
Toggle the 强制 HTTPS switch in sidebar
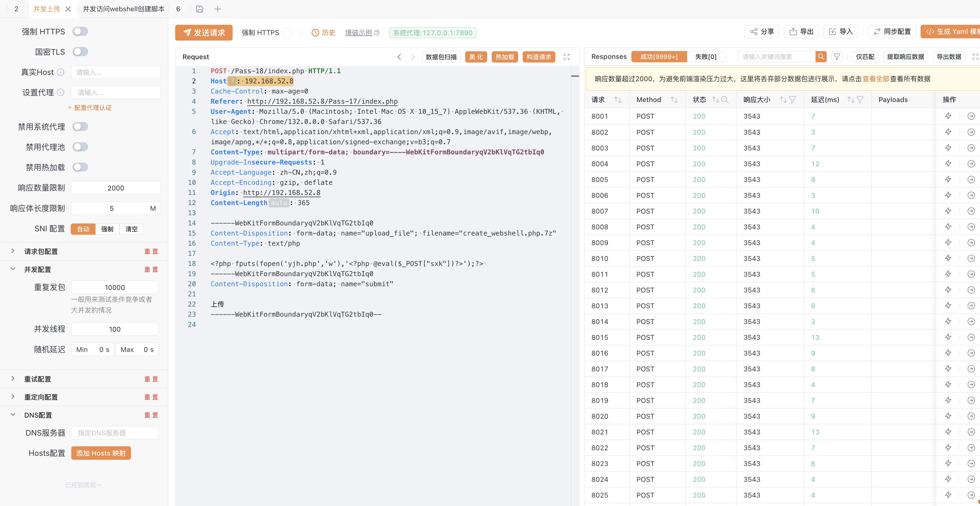(80, 31)
